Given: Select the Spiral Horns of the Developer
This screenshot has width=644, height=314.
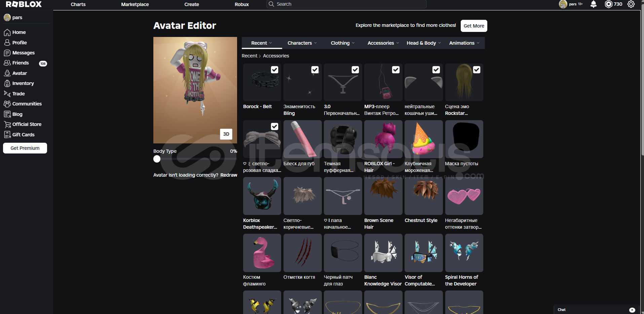Looking at the screenshot, I should coord(464,253).
